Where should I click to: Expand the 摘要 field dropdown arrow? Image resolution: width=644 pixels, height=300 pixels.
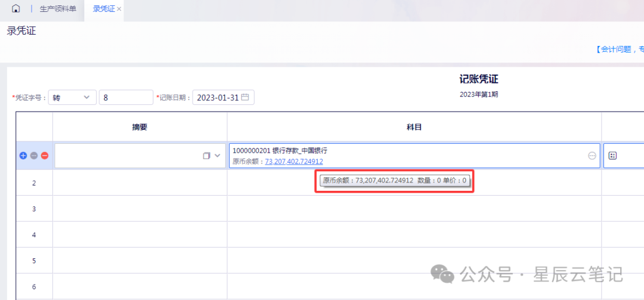click(x=218, y=155)
